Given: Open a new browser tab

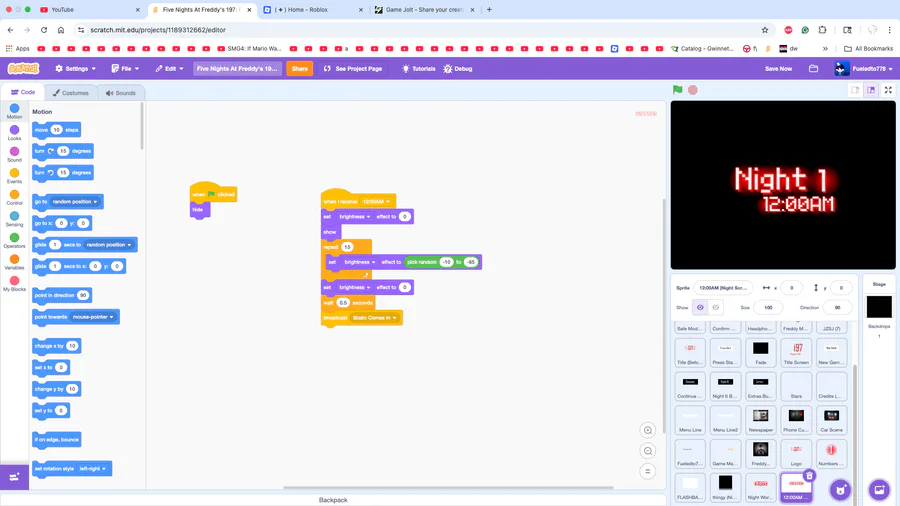Looking at the screenshot, I should pyautogui.click(x=489, y=10).
